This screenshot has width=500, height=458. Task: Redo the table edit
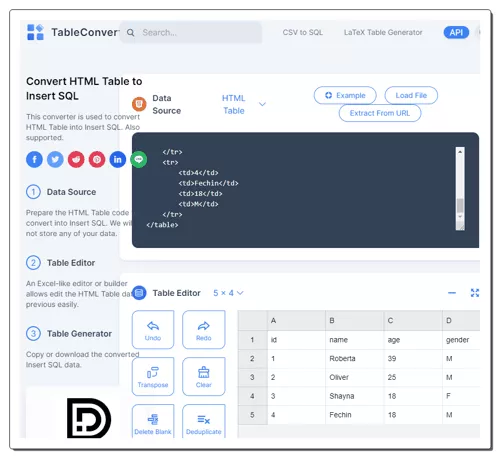pyautogui.click(x=204, y=330)
